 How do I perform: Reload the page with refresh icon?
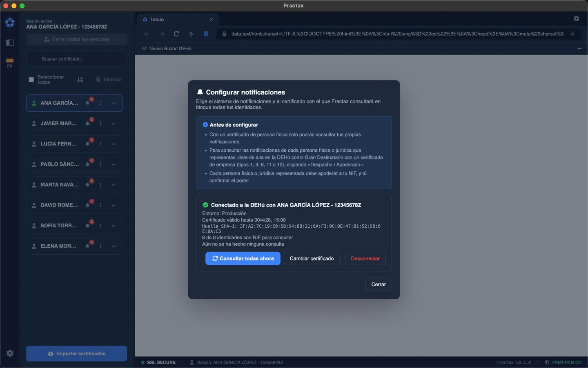[x=176, y=34]
